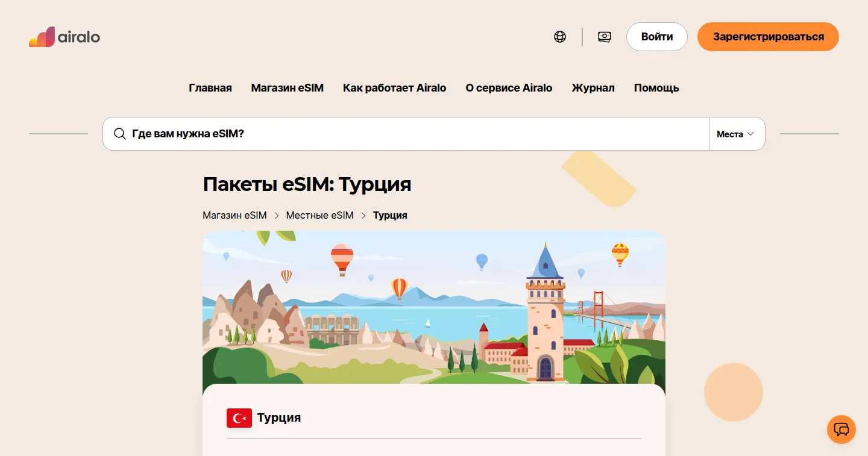Open О сервисе Airalo page
Screen dimensions: 868x456
point(509,88)
